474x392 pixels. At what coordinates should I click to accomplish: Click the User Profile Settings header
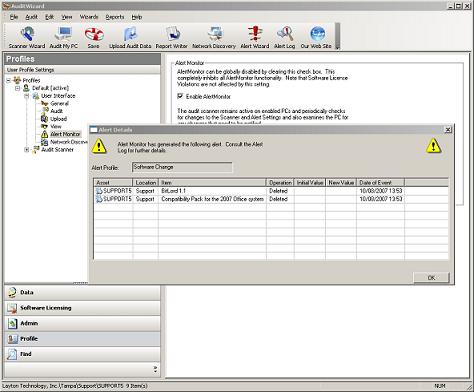pyautogui.click(x=82, y=70)
